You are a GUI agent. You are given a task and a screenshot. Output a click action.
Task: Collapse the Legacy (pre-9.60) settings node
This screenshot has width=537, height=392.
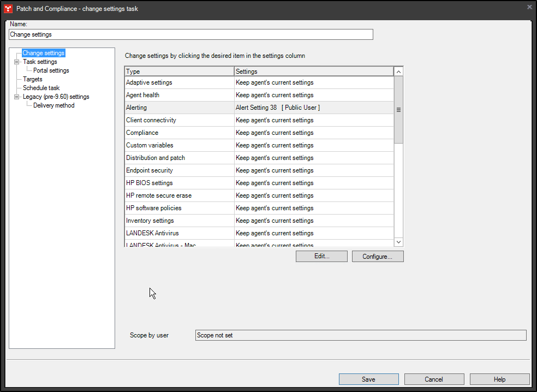tap(16, 97)
